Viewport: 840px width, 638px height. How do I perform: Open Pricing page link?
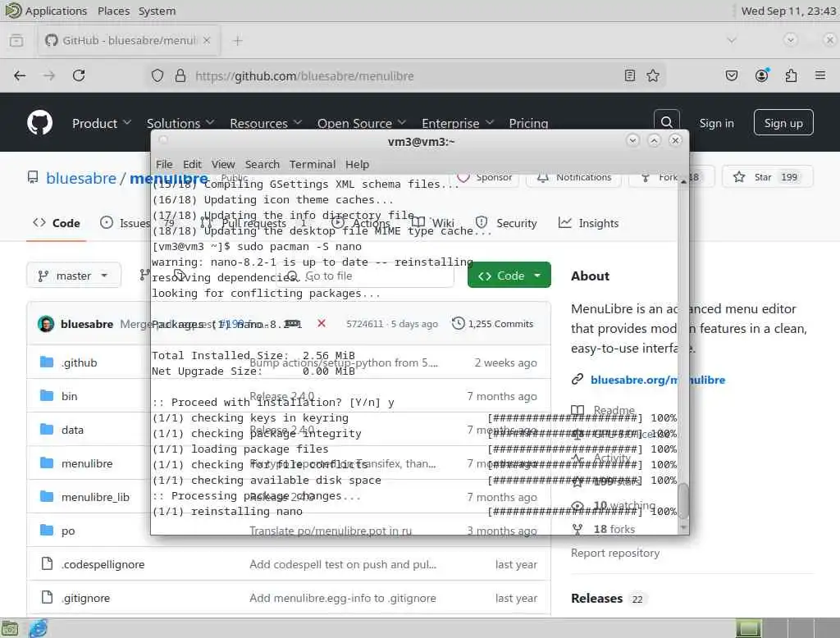528,123
